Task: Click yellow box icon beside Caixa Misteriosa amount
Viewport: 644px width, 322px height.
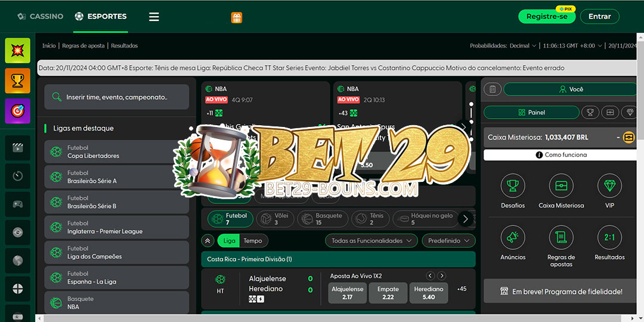Action: tap(628, 138)
